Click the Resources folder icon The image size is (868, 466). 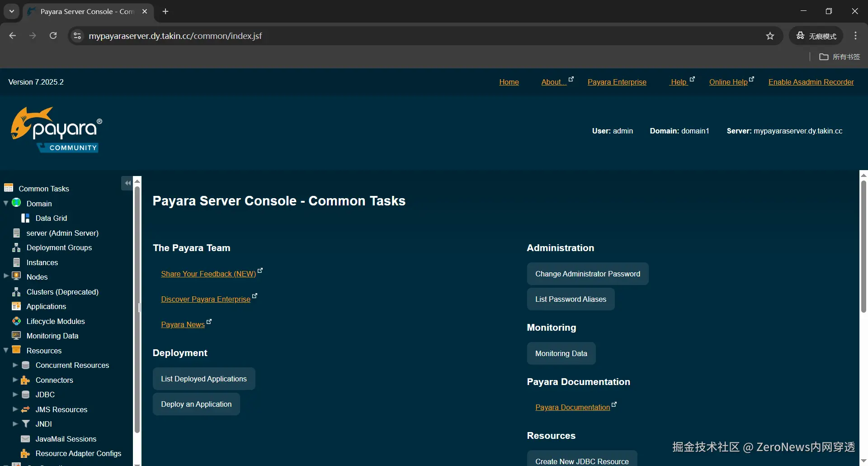pyautogui.click(x=17, y=350)
